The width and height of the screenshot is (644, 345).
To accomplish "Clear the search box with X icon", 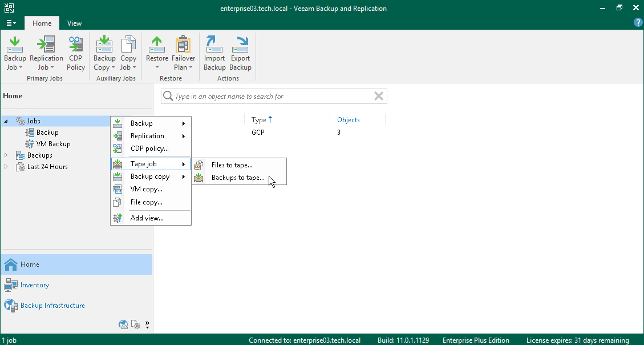I will 379,96.
